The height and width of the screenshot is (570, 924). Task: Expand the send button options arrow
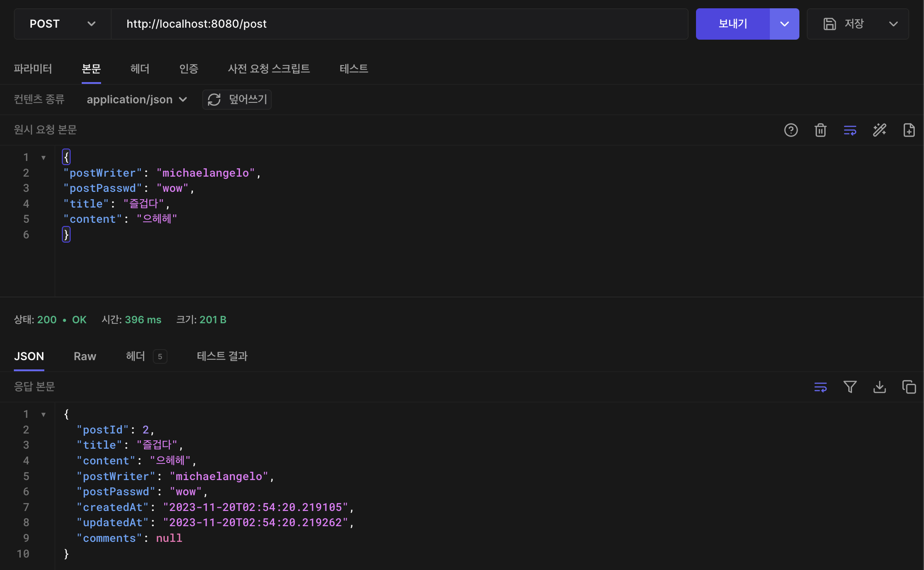pos(784,24)
